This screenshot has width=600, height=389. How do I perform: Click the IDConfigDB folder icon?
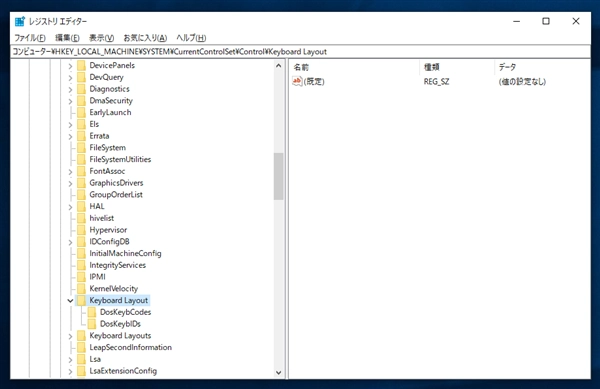coord(81,242)
